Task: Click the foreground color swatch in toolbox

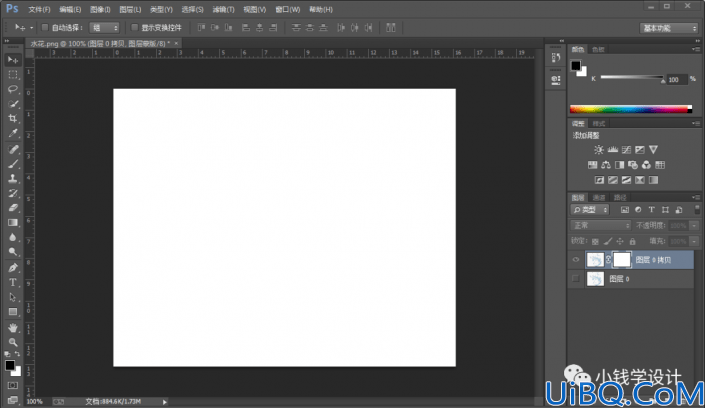Action: click(9, 365)
